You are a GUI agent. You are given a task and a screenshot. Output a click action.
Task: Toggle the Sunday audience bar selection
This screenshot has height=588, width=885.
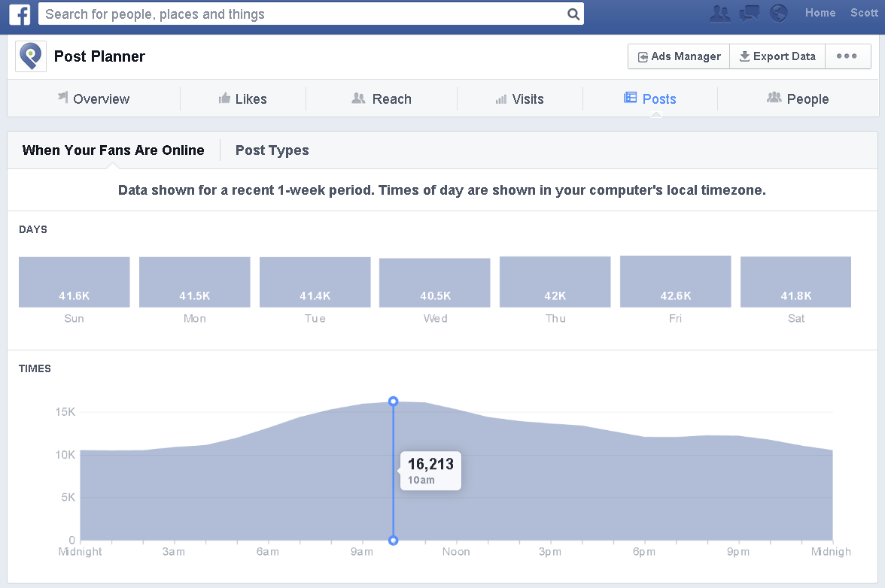coord(74,281)
